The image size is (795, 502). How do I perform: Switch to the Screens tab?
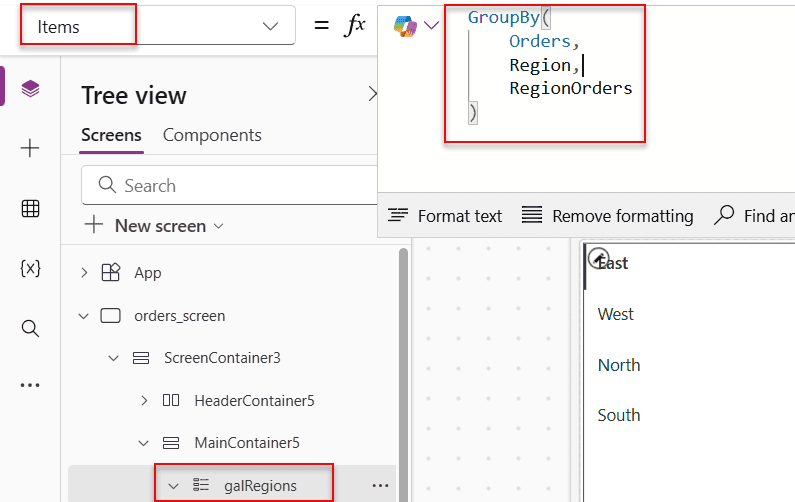tap(111, 135)
